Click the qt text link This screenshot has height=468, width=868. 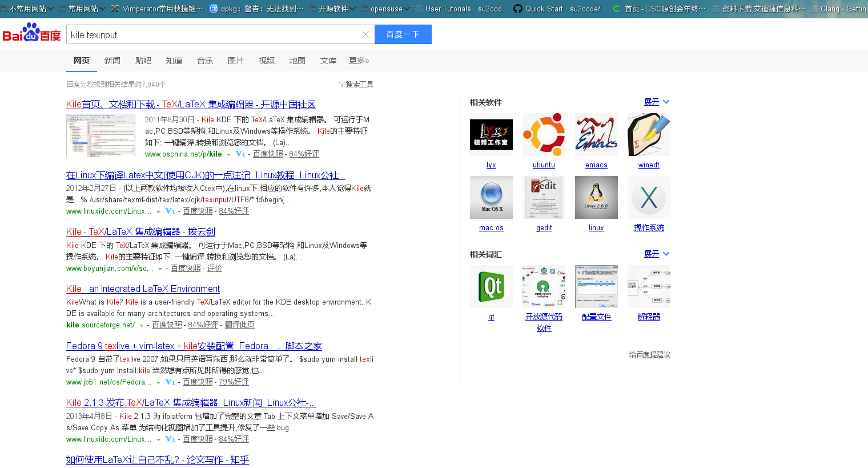click(x=491, y=317)
